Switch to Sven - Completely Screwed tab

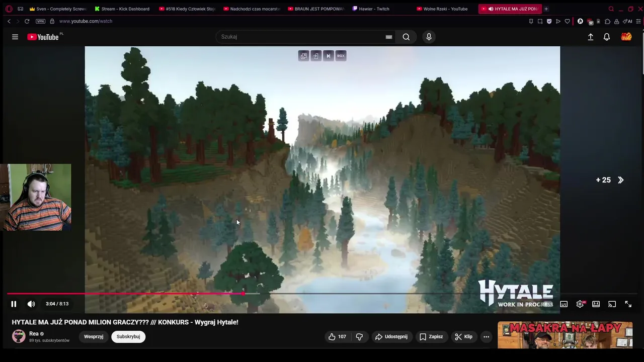(58, 9)
